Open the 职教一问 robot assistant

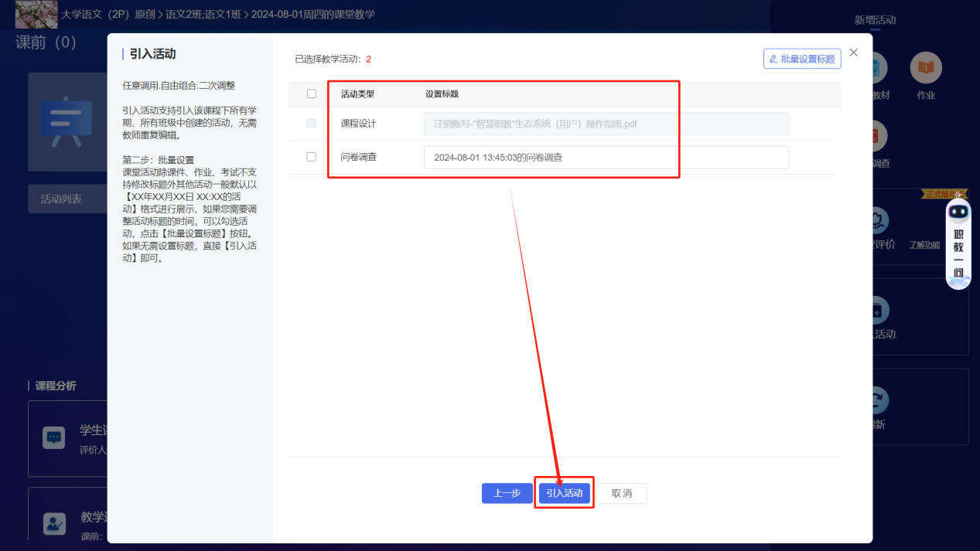point(958,243)
